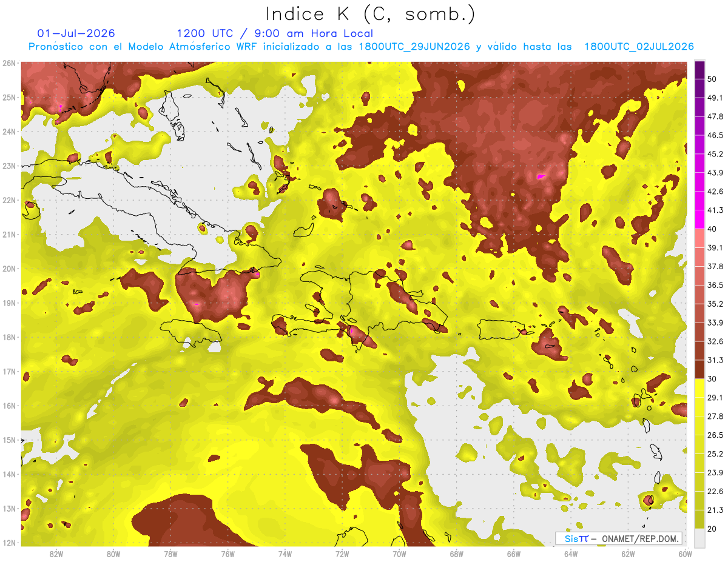The image size is (728, 562).
Task: Click the "64W" longitude label
Action: click(570, 554)
